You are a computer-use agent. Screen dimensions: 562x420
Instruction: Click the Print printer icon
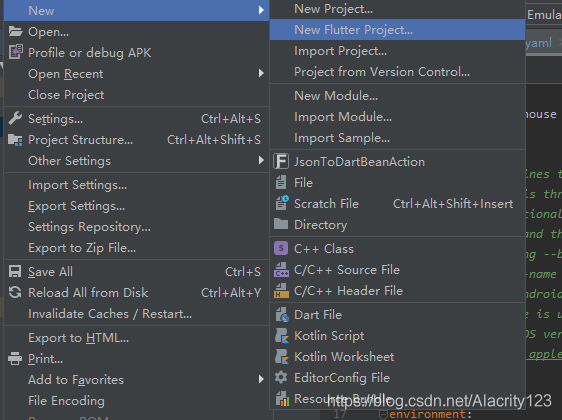point(15,358)
